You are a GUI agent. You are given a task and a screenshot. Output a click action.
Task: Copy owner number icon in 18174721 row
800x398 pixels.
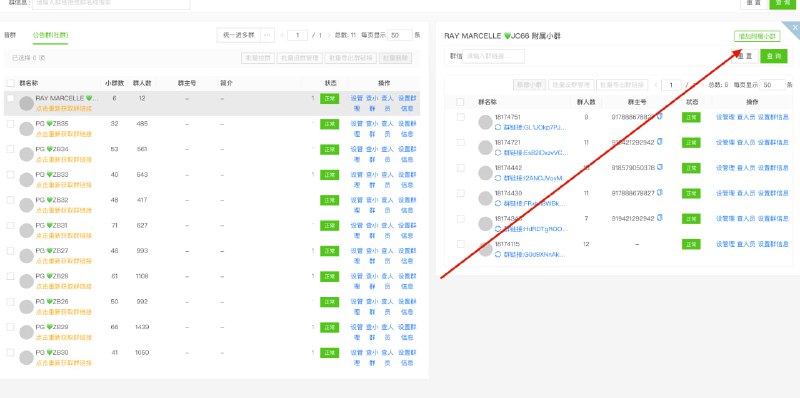coord(660,142)
